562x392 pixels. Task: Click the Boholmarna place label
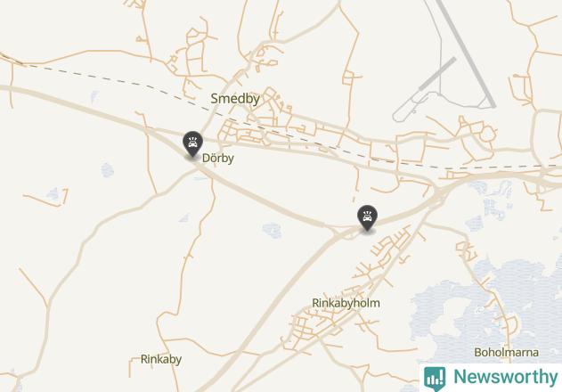click(x=506, y=353)
